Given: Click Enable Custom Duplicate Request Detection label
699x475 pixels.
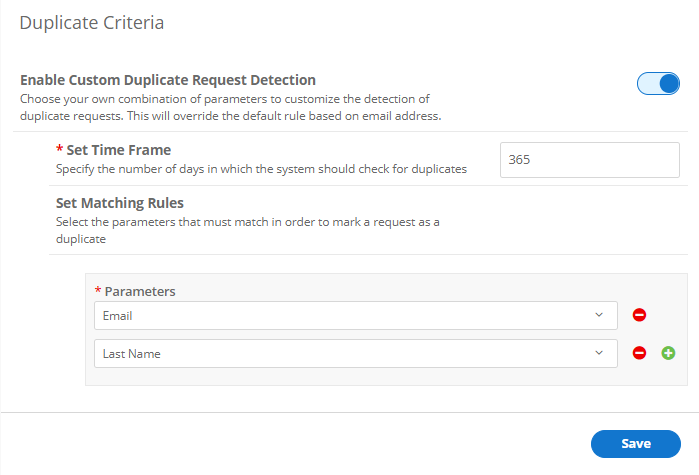Looking at the screenshot, I should coord(168,80).
